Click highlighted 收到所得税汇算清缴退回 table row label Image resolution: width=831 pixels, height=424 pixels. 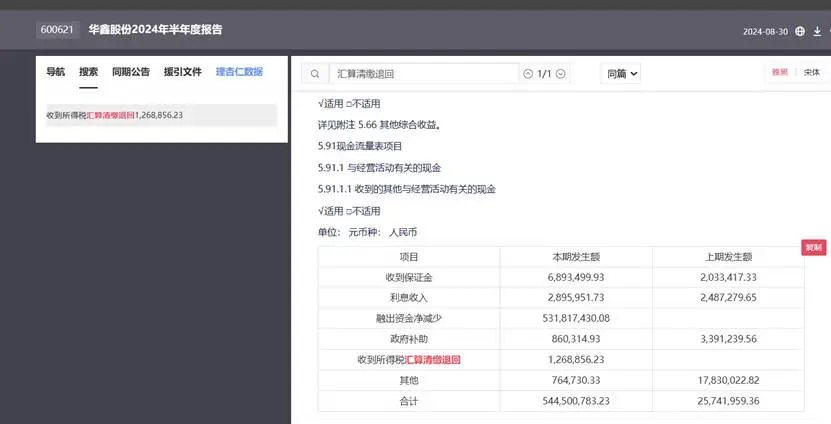tap(409, 360)
